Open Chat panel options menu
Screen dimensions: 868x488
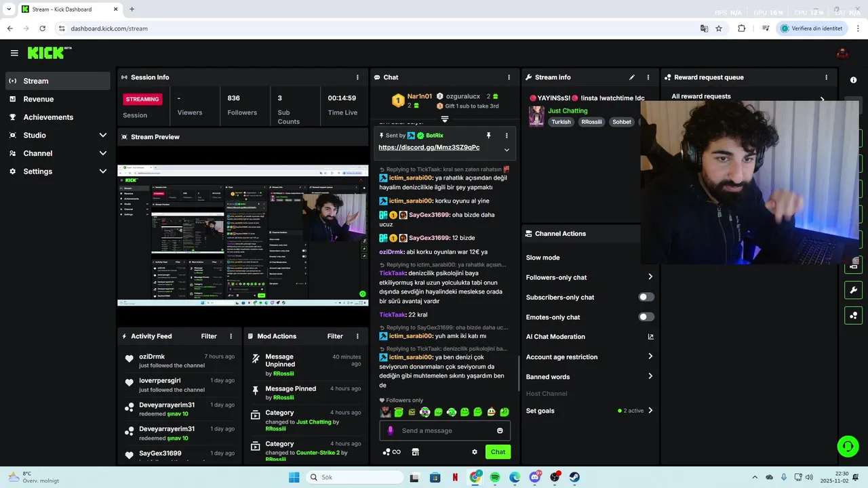(509, 77)
